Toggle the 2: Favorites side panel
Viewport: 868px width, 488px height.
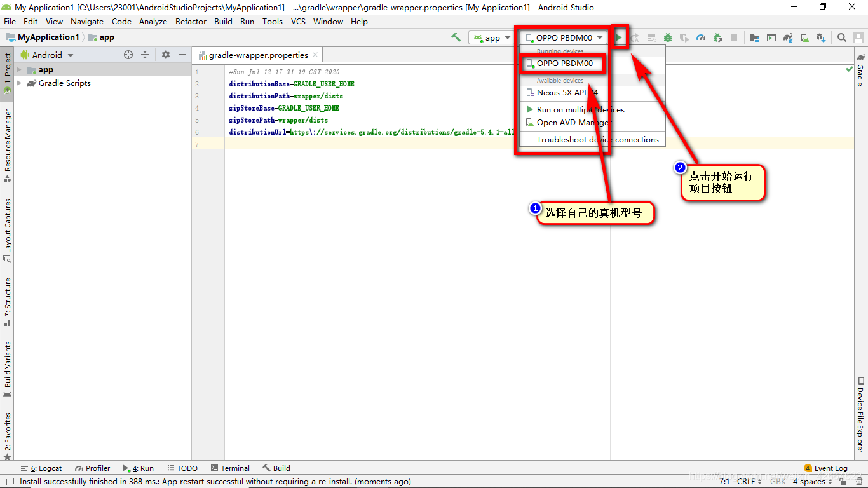(8, 436)
